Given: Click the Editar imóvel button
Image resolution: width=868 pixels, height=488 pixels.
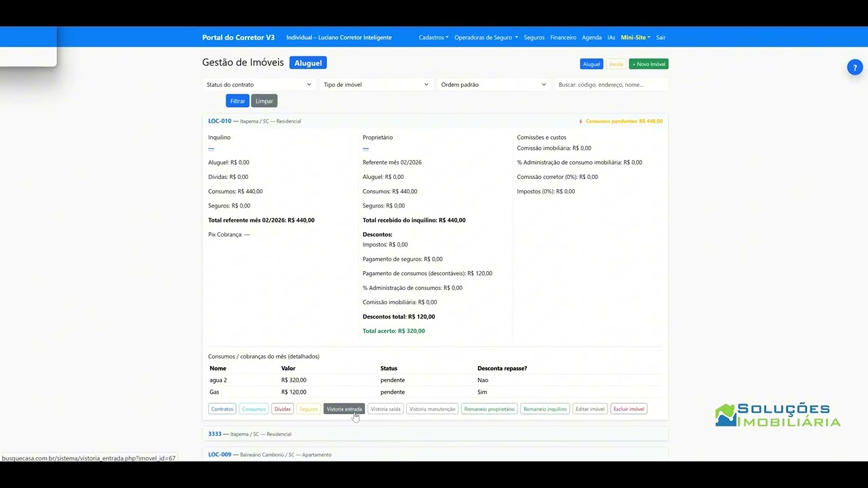Looking at the screenshot, I should pyautogui.click(x=590, y=409).
